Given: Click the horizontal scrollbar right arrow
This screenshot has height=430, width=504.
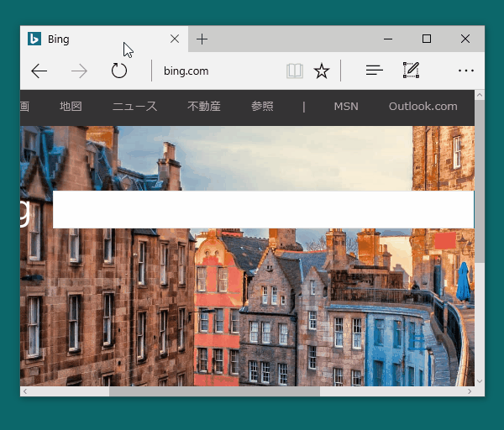Looking at the screenshot, I should [x=470, y=391].
